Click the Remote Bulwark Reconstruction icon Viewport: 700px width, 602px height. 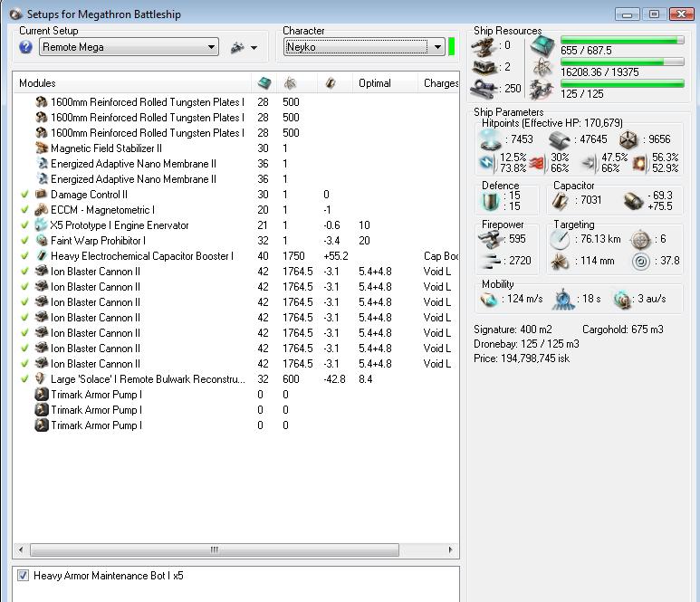42,379
